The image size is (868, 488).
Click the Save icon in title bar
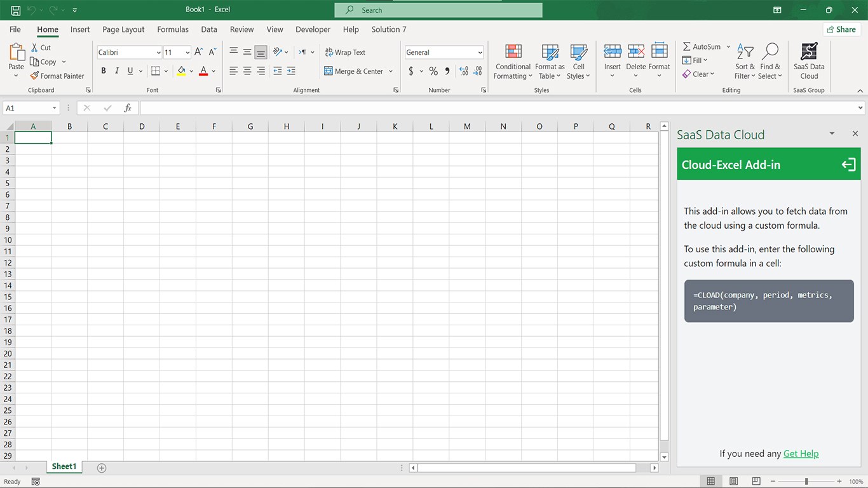click(15, 10)
